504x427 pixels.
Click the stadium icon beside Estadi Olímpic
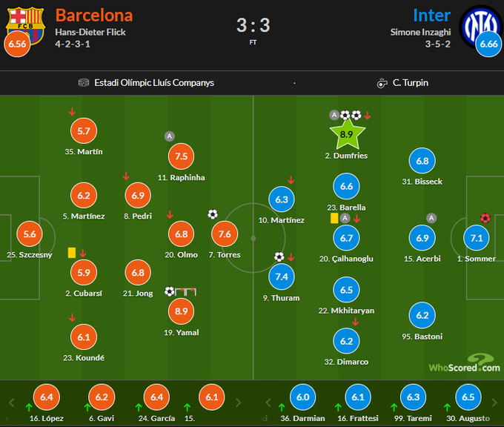coord(82,83)
